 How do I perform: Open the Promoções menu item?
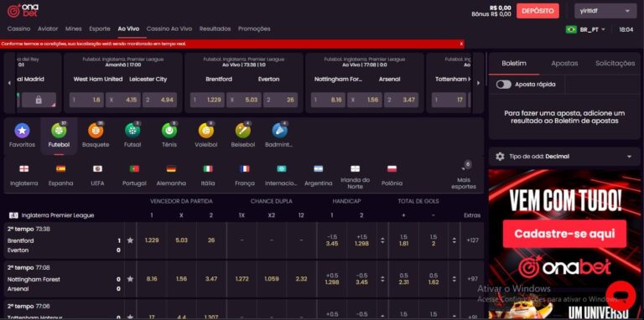254,29
